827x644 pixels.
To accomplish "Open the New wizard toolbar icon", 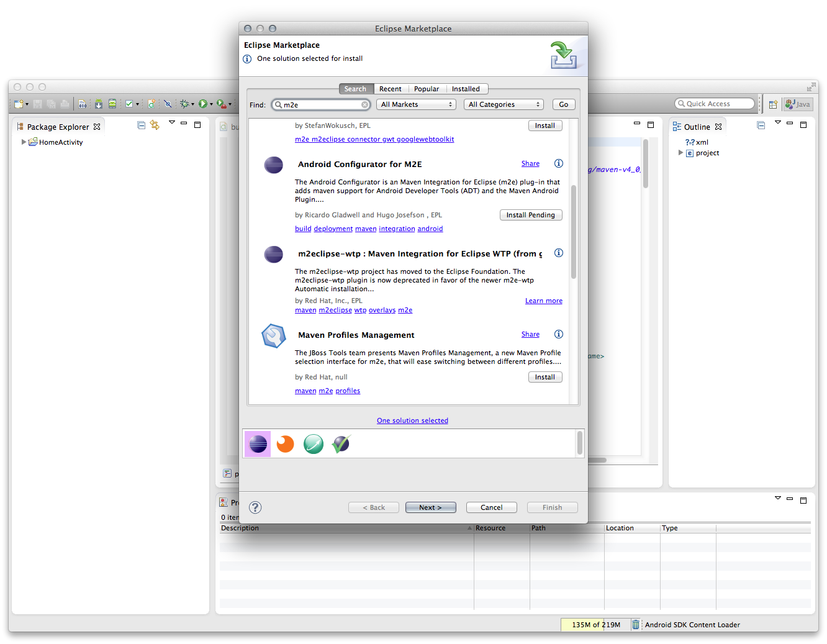I will pyautogui.click(x=19, y=104).
